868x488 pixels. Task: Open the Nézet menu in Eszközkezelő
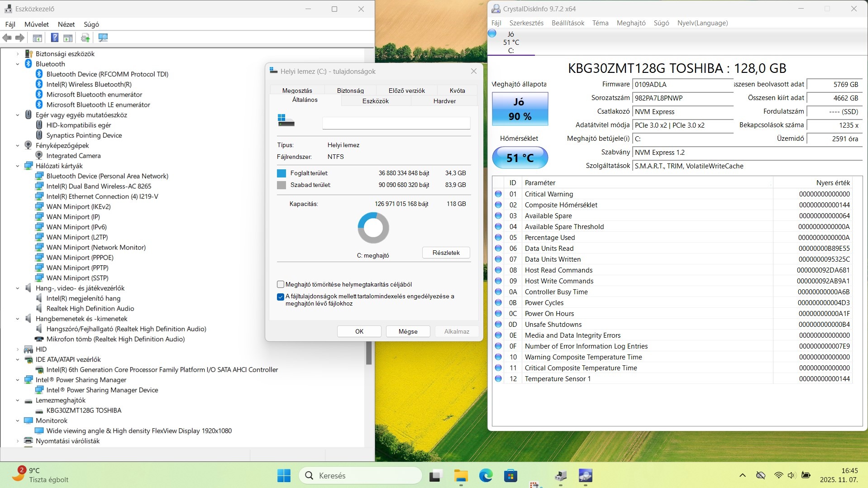[x=66, y=24]
